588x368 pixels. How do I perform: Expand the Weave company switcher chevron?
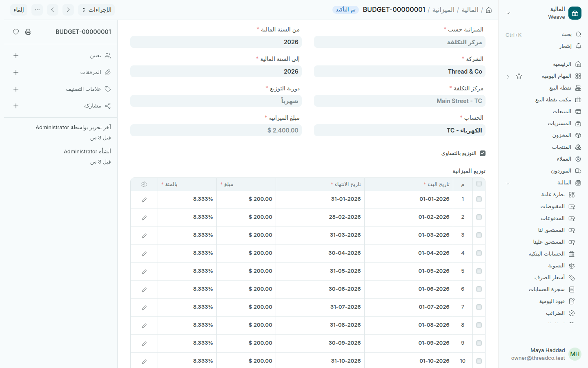pos(508,13)
